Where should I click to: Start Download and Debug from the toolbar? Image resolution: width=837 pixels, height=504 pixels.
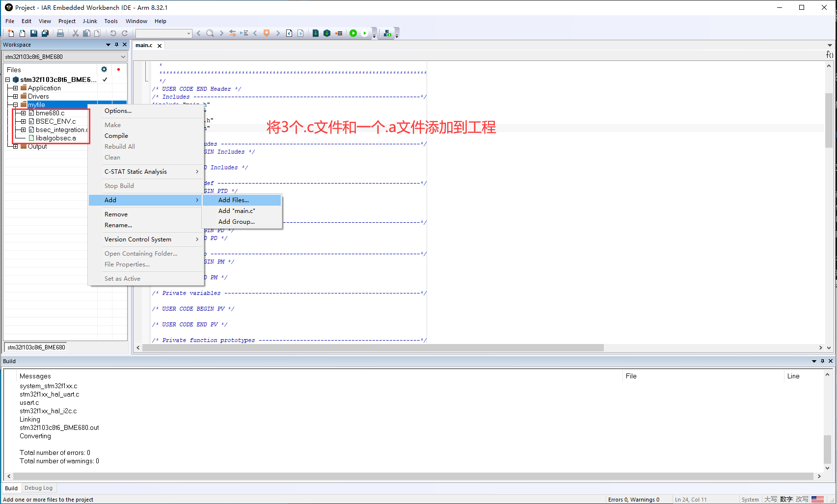(353, 33)
